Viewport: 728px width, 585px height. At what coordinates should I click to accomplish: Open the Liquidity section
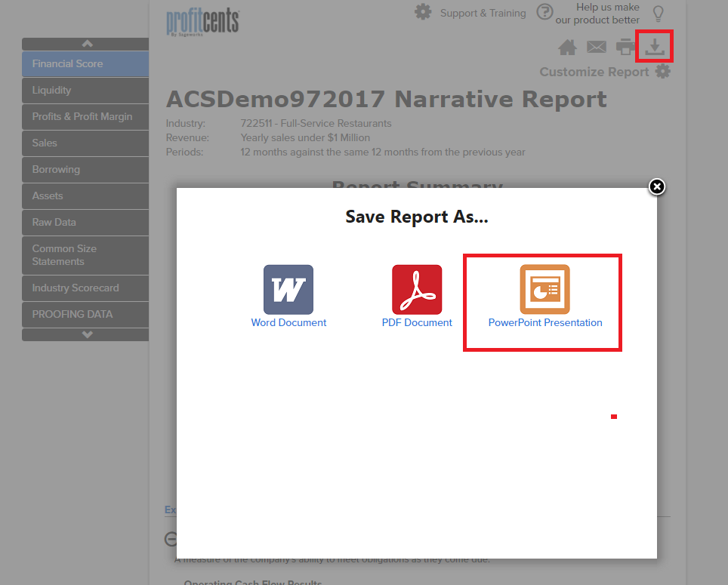pos(85,91)
